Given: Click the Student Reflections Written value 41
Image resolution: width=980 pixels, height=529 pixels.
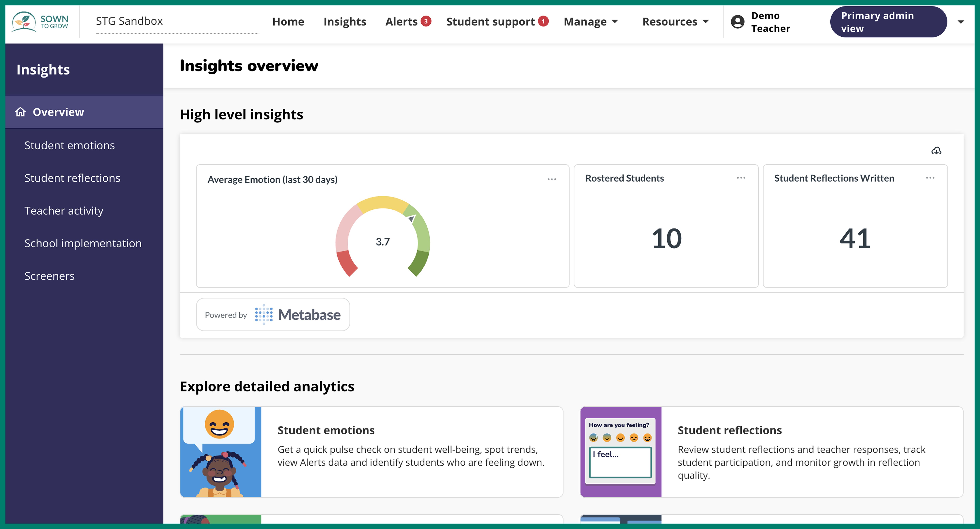Looking at the screenshot, I should [x=855, y=239].
